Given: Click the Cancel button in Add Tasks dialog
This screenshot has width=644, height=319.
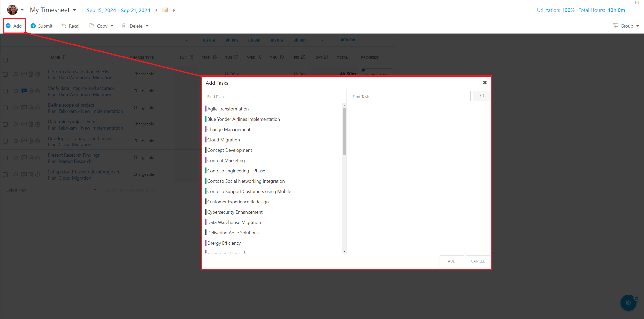Looking at the screenshot, I should 478,261.
